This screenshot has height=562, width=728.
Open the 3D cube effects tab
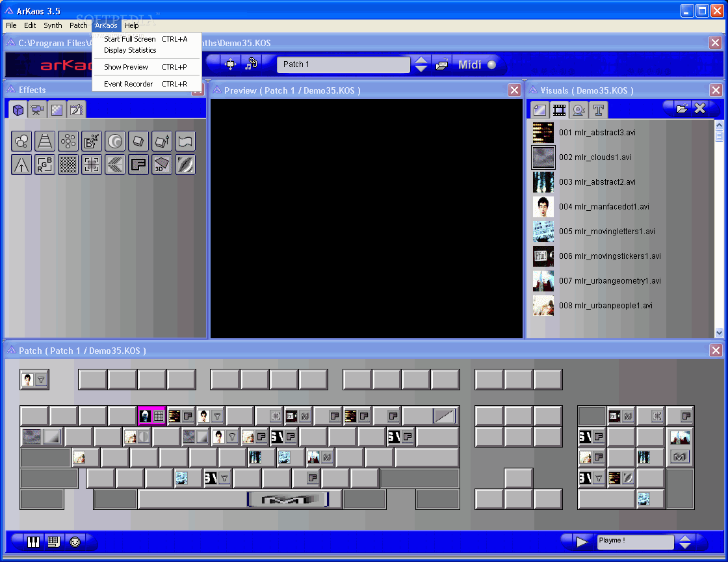(18, 110)
